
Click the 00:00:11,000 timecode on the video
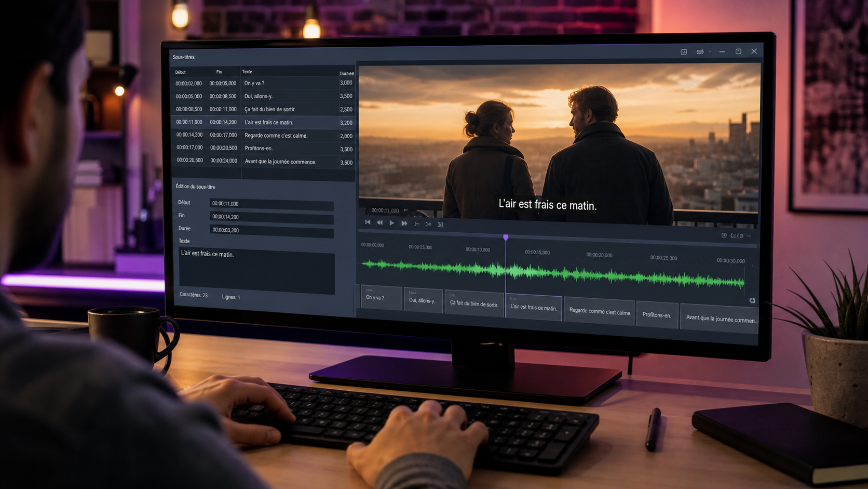(x=385, y=210)
